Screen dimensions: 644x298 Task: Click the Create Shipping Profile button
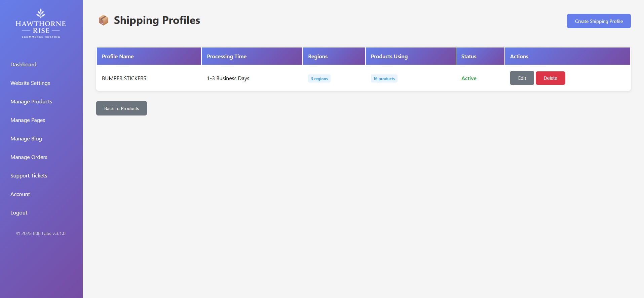click(599, 21)
